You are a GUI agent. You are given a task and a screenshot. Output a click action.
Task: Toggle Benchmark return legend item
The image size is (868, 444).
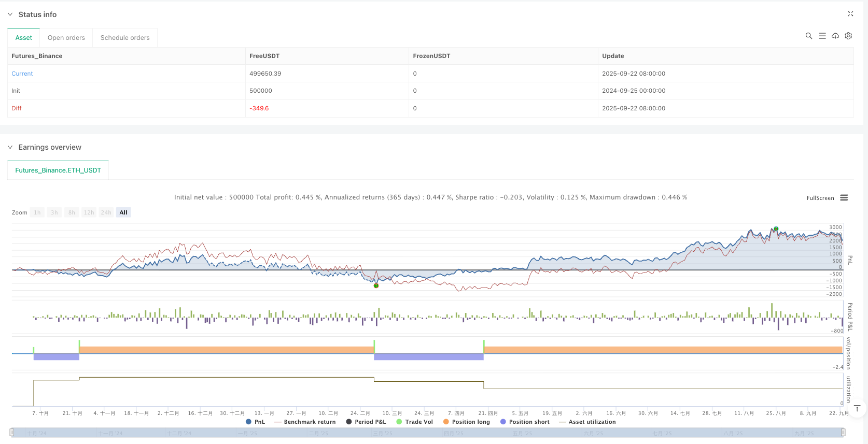click(305, 422)
